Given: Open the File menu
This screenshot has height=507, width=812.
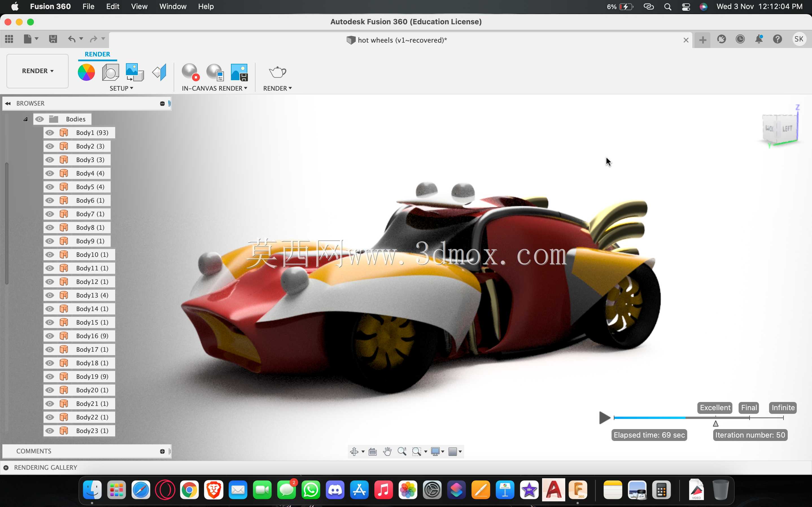Looking at the screenshot, I should point(88,7).
